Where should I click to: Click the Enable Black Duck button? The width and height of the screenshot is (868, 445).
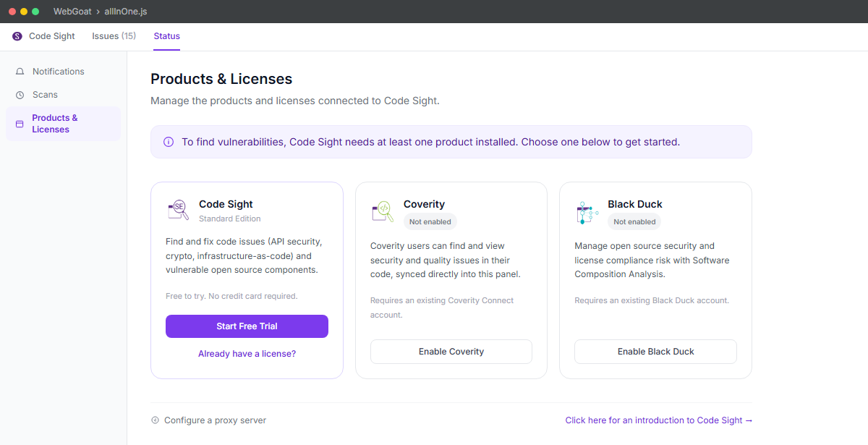coord(655,352)
